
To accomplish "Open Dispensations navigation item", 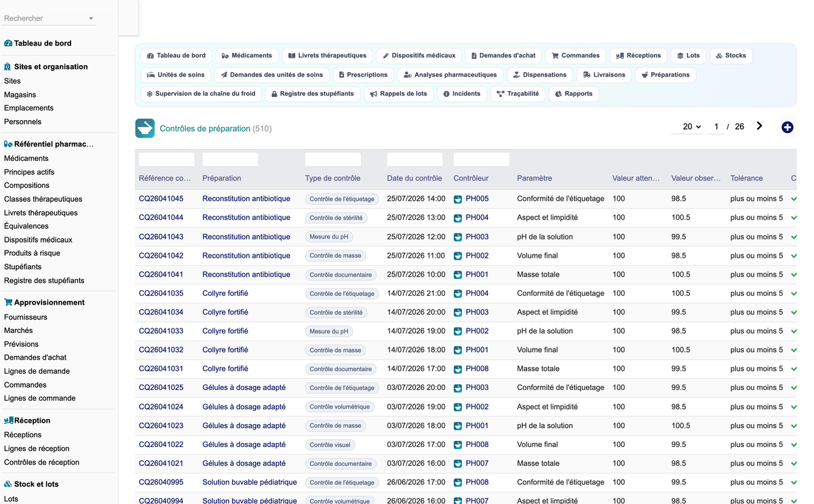I will click(x=539, y=75).
